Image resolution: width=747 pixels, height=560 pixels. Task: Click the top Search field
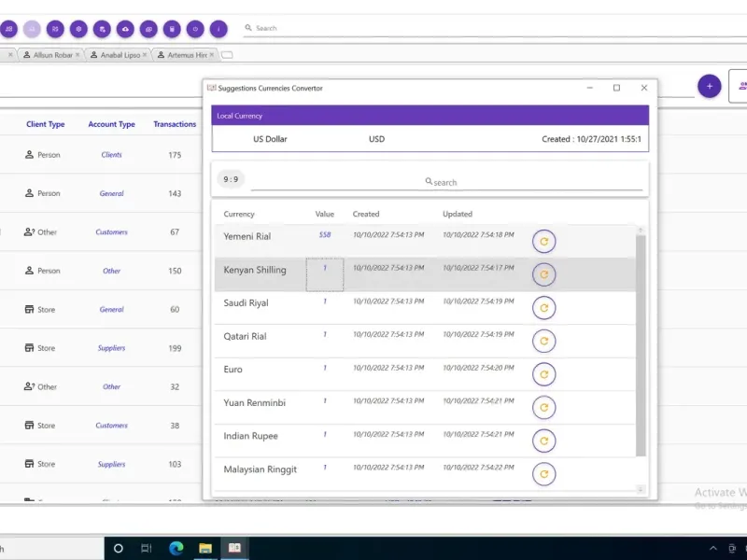[495, 29]
